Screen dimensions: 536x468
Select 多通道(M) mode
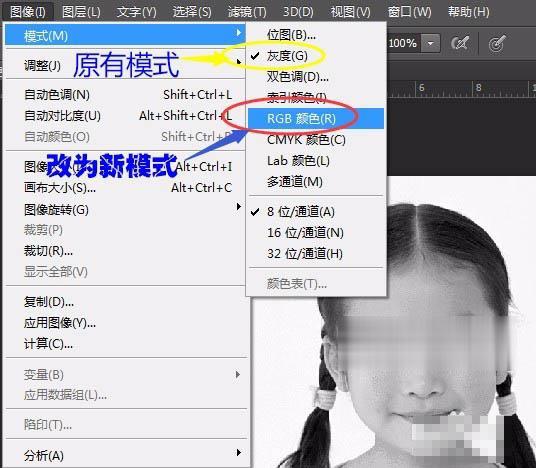(x=316, y=182)
